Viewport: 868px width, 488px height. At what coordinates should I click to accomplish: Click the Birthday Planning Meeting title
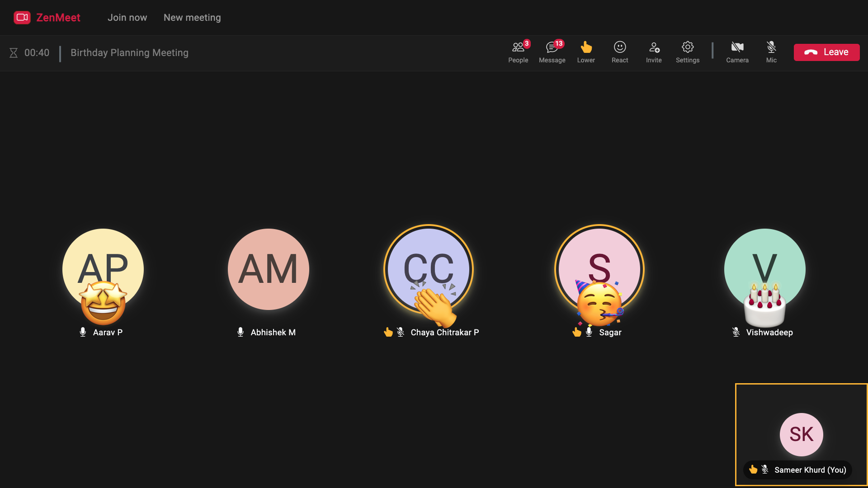click(x=129, y=53)
